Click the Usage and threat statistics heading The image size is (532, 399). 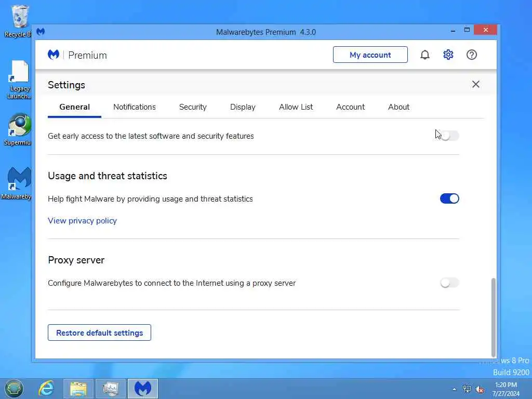[x=108, y=176]
